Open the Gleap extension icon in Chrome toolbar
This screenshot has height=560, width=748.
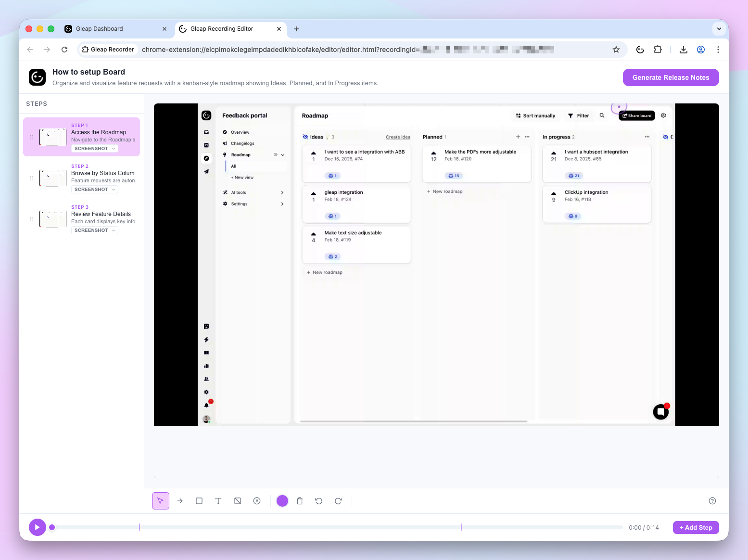(640, 50)
